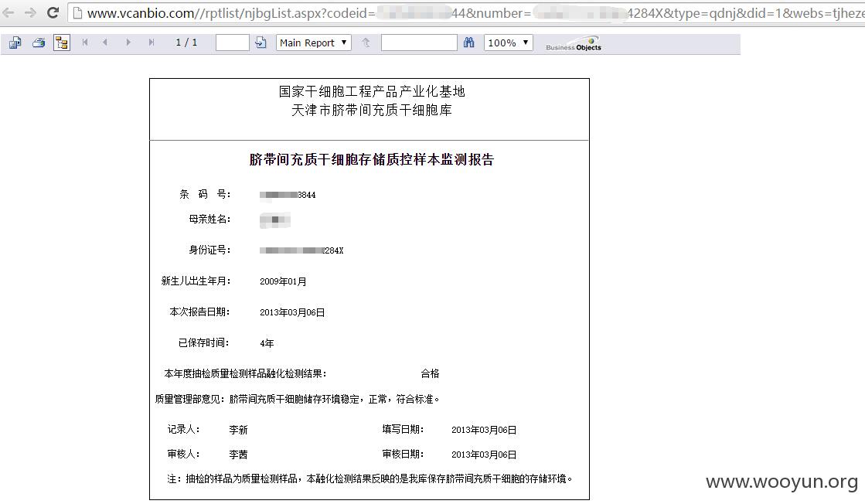
Task: Click the go to page icon
Action: point(261,43)
